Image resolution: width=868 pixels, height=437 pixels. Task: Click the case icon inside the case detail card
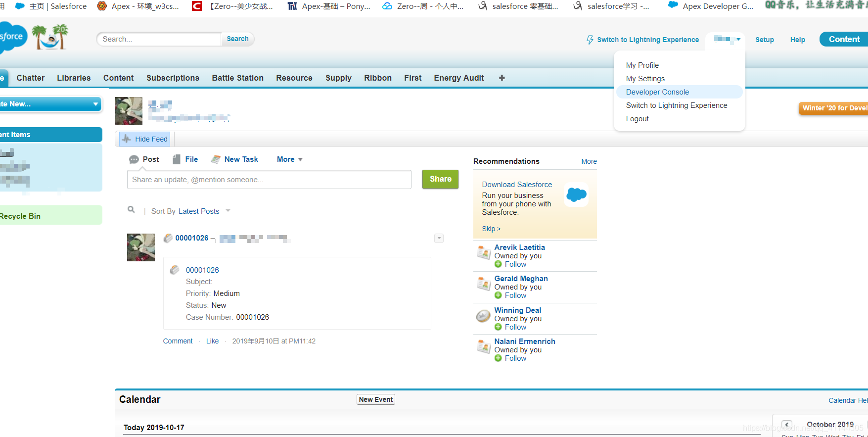point(175,270)
